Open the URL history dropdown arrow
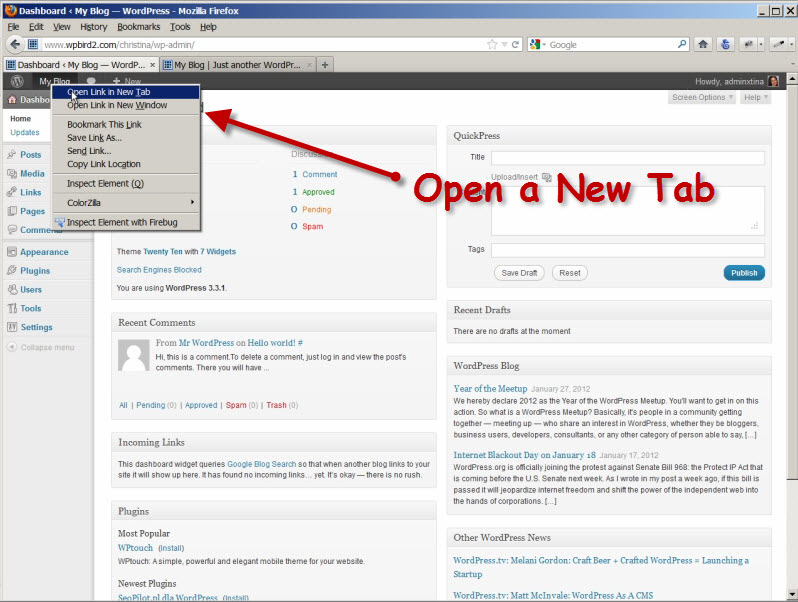Image resolution: width=798 pixels, height=602 pixels. [504, 45]
